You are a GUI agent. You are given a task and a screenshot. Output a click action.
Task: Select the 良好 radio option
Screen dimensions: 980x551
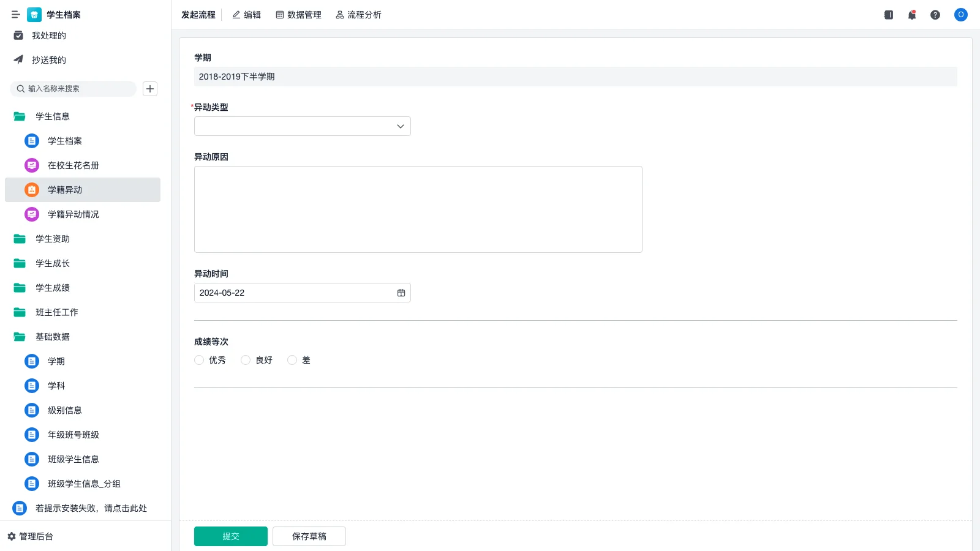[x=246, y=360]
